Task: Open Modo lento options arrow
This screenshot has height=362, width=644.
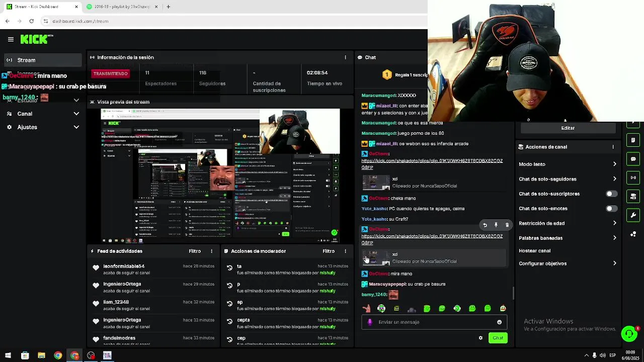Action: tap(614, 164)
